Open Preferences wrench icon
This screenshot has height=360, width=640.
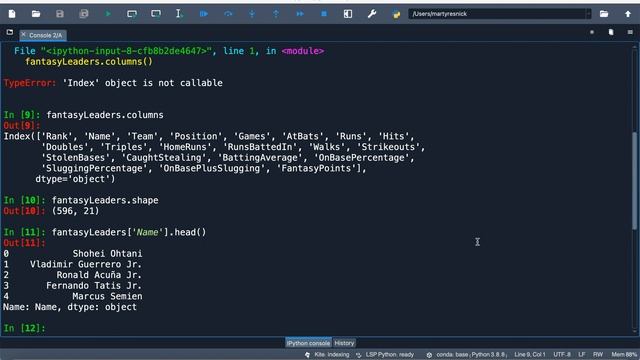coord(372,14)
